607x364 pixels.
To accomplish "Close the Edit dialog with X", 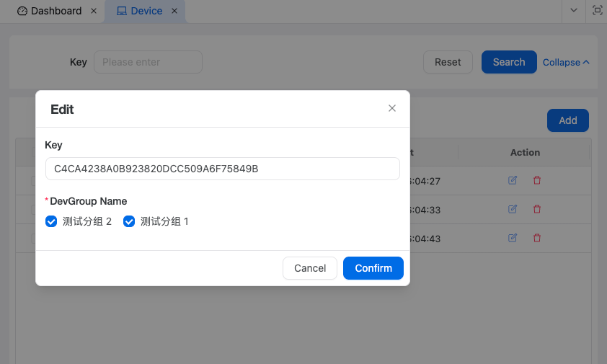I will (392, 108).
